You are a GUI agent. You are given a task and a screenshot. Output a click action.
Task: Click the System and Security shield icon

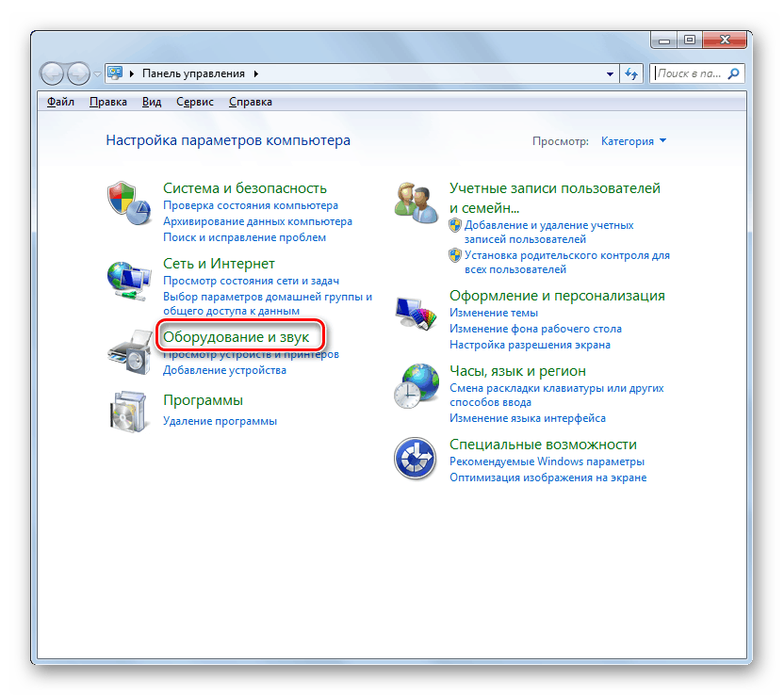coord(129,202)
